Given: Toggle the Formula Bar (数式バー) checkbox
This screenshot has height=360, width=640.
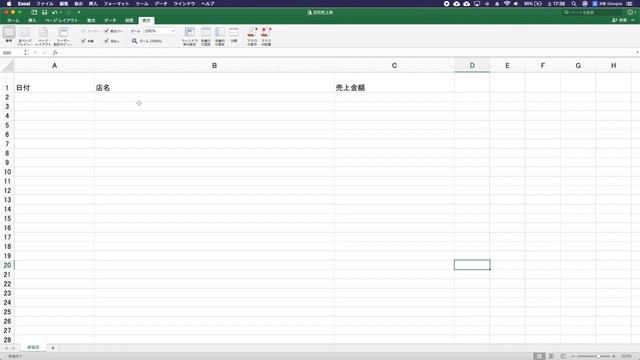Looking at the screenshot, I should [x=107, y=31].
